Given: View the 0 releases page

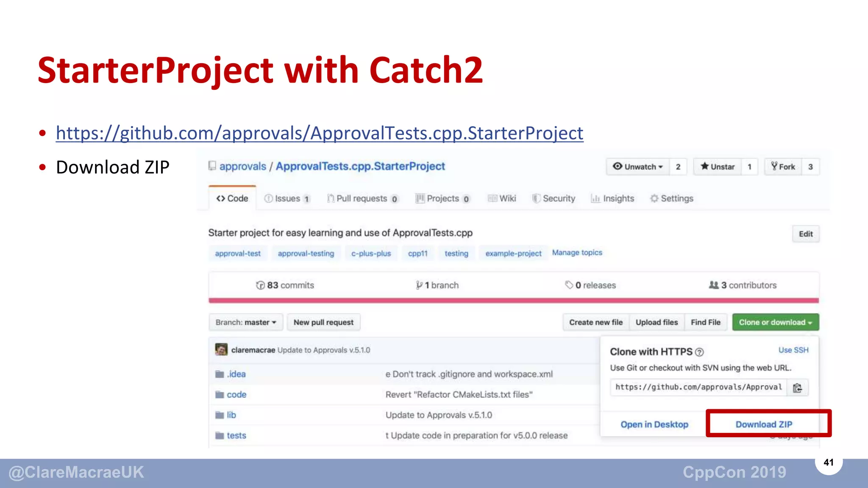Looking at the screenshot, I should click(590, 285).
